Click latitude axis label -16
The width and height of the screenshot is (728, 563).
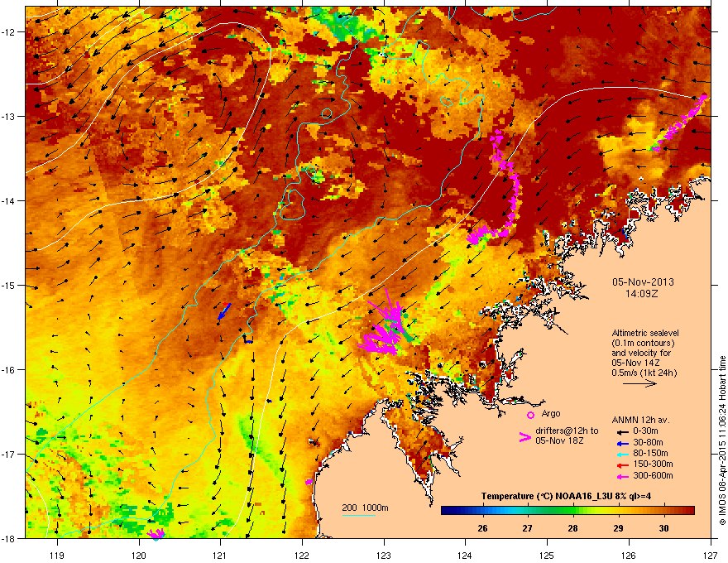coord(9,370)
